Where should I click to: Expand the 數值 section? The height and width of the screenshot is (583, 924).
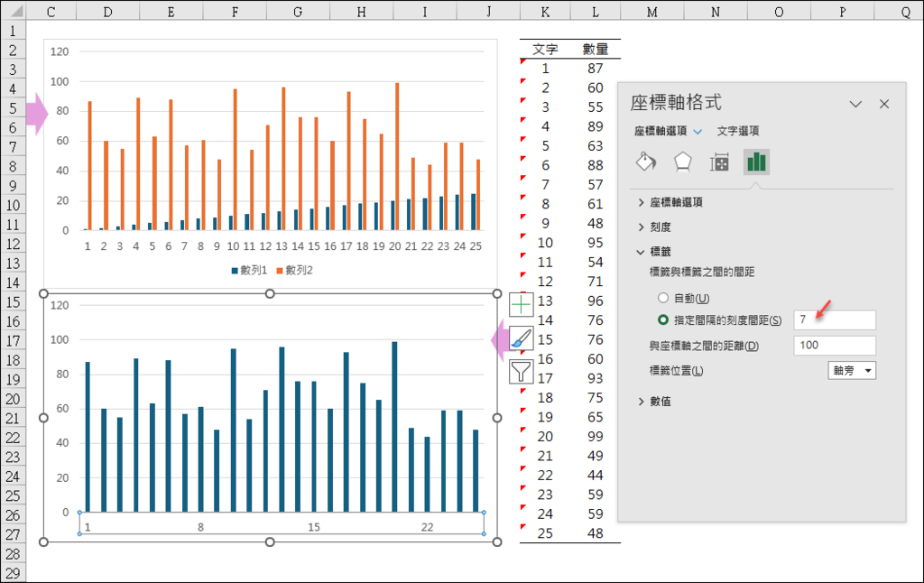(x=654, y=402)
